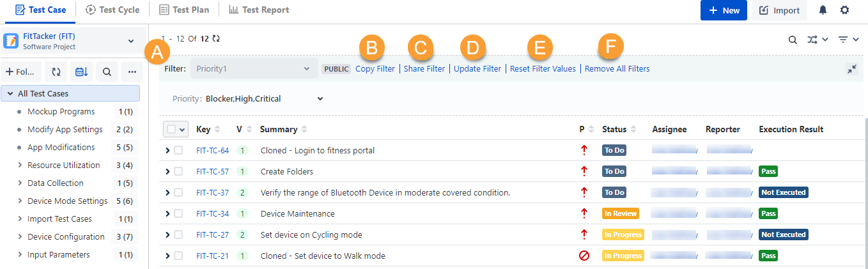Viewport: 868px width, 269px height.
Task: Expand the Device Mode Settings folder
Action: point(20,201)
